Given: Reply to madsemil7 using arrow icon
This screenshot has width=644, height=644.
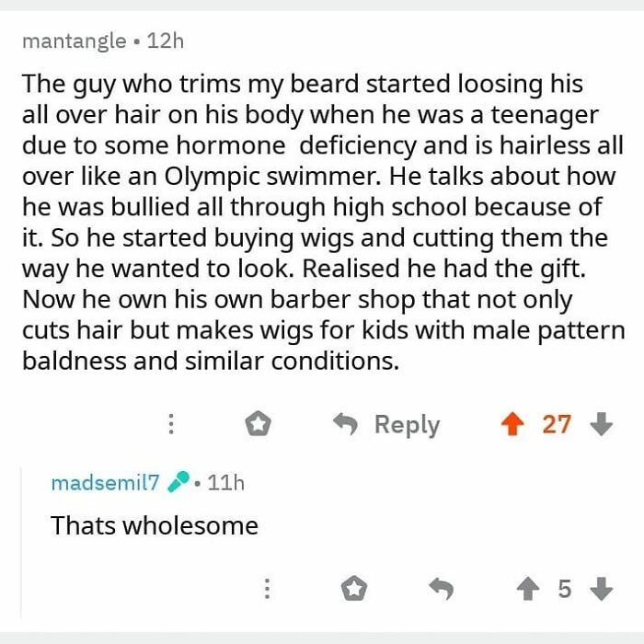Looking at the screenshot, I should [x=441, y=589].
